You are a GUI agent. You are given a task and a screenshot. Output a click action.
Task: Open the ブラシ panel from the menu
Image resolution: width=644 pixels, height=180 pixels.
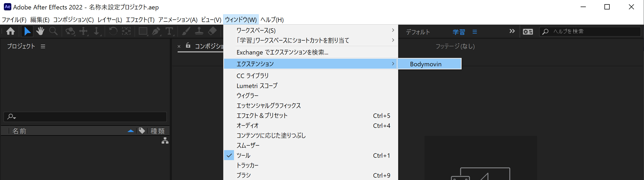[311, 175]
